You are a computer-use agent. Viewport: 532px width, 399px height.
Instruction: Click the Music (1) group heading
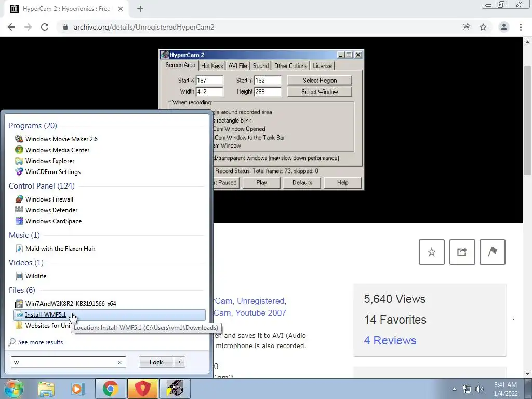click(x=24, y=235)
